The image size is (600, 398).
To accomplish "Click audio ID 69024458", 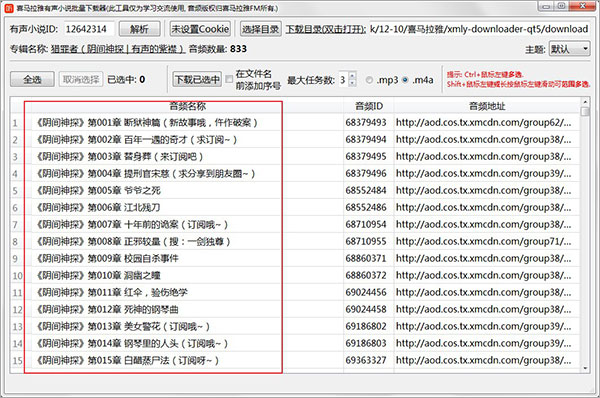I will [366, 309].
